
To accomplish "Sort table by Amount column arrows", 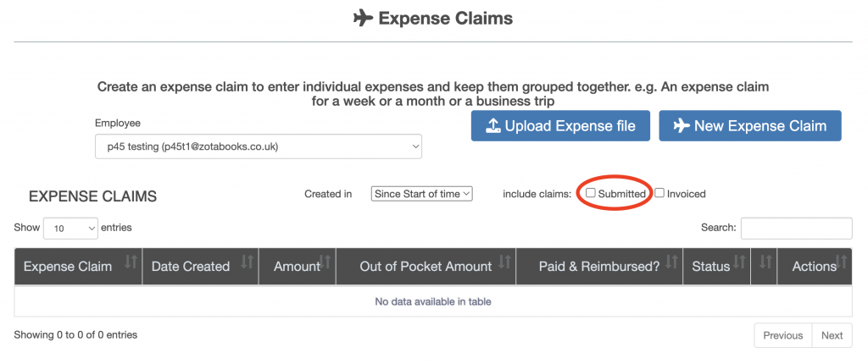I will (x=325, y=262).
